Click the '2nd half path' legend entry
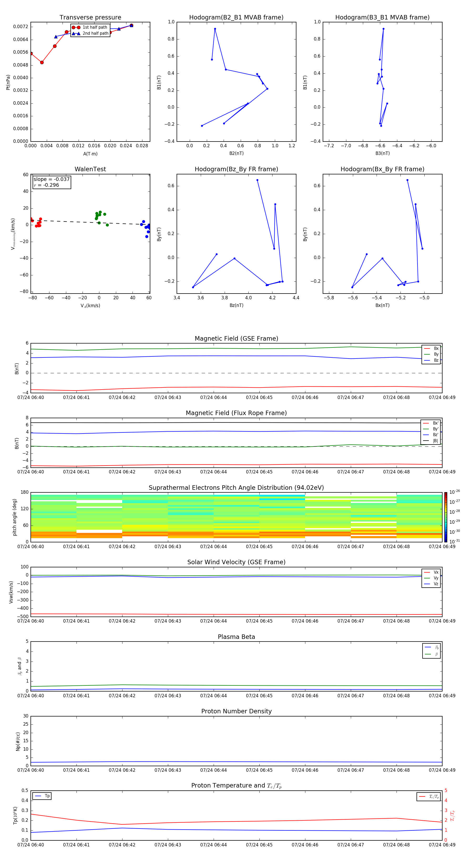473x868 pixels. (90, 33)
